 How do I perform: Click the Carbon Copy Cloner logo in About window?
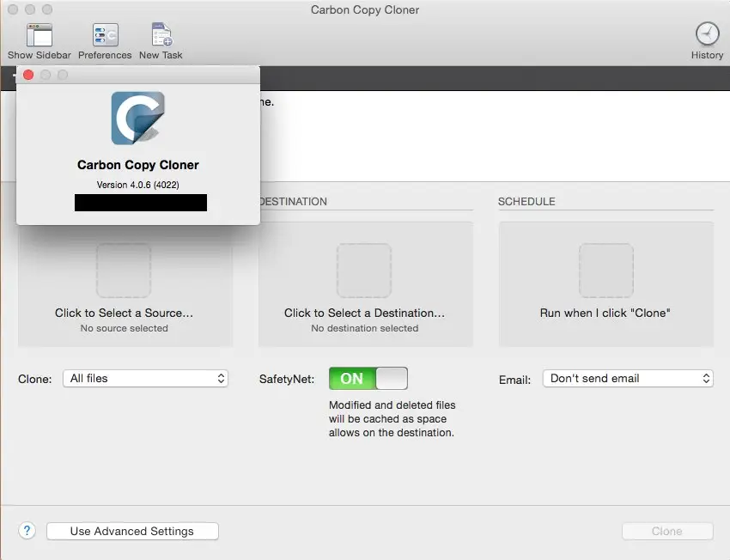pyautogui.click(x=137, y=118)
